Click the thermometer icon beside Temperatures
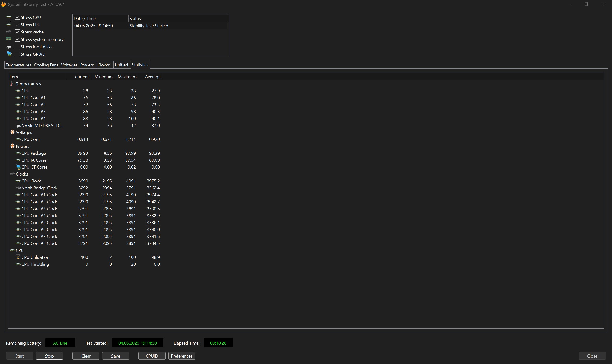612x364 pixels. (x=12, y=84)
